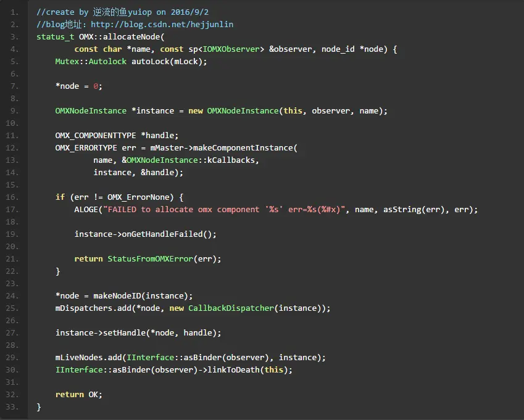Click the 'FAILED to allocate omx component' string
This screenshot has height=420, width=524.
pos(183,210)
